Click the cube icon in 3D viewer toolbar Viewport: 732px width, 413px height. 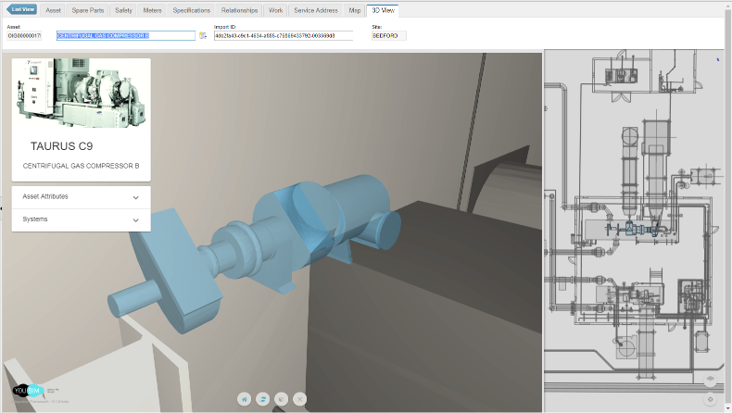(281, 399)
